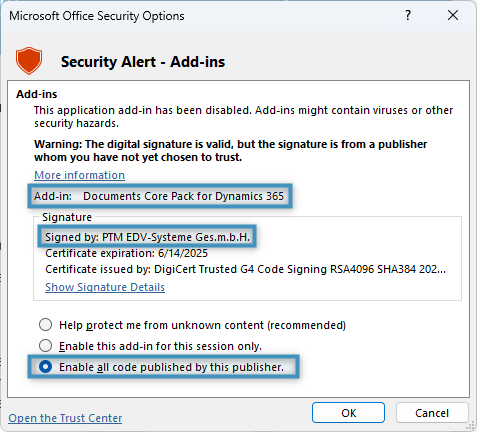Open the Trust Center link

(65, 418)
